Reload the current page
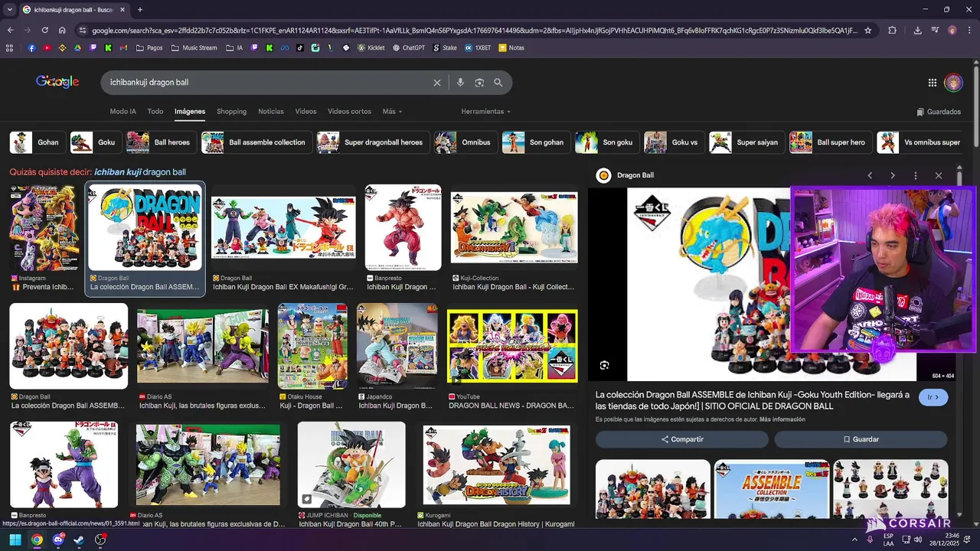The height and width of the screenshot is (551, 980). (x=44, y=31)
